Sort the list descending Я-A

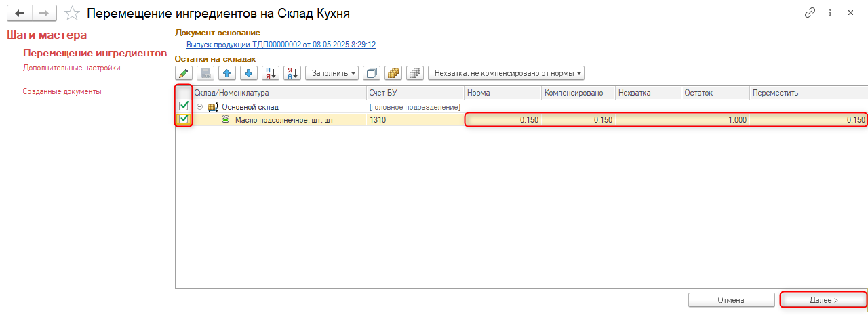pos(292,73)
